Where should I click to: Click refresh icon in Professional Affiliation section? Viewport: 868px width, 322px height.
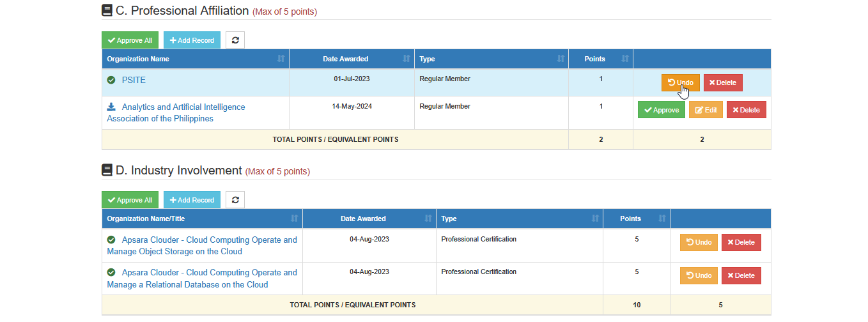click(235, 40)
